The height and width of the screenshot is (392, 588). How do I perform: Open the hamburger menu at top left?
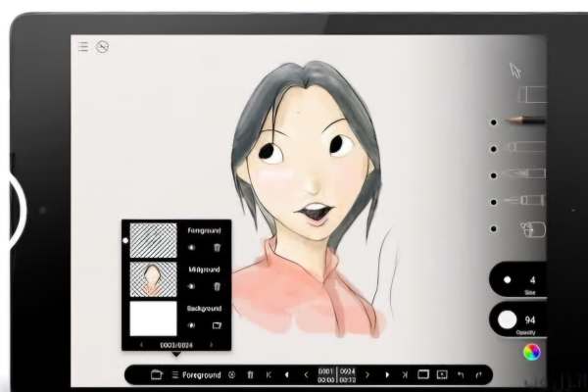tap(83, 47)
